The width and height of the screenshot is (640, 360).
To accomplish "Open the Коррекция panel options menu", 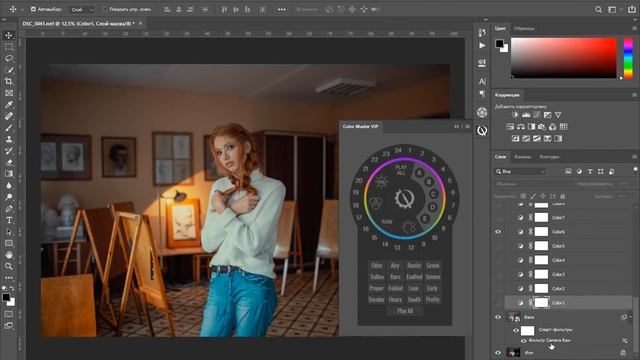I will [634, 95].
